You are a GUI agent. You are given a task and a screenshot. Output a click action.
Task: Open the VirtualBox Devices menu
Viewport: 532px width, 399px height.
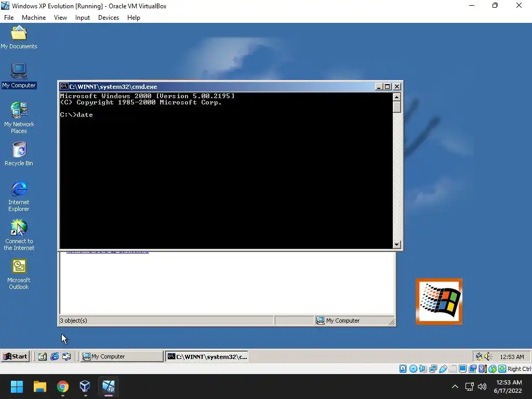coord(109,18)
